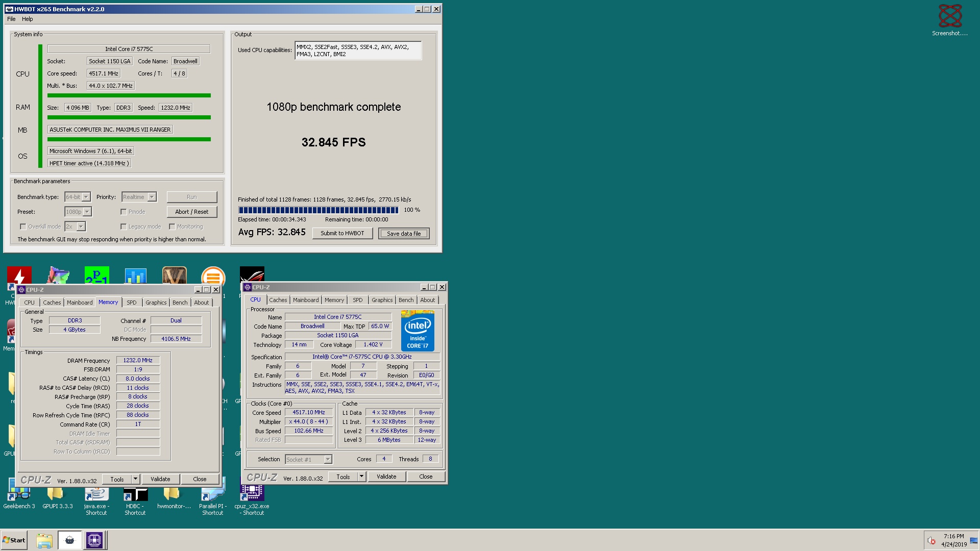Screen dimensions: 980x551
Task: Toggle the Overkill mode checkbox
Action: tap(23, 227)
